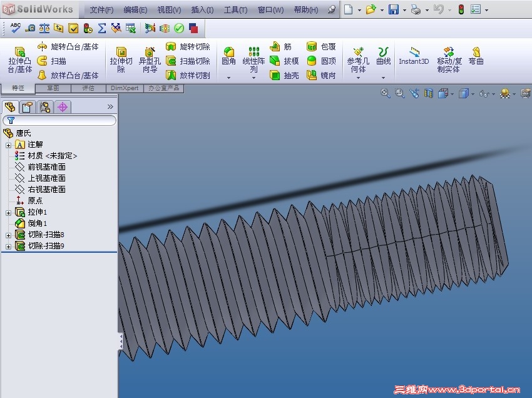The width and height of the screenshot is (532, 398).
Task: Click the Sigma equations icon
Action: click(x=102, y=28)
